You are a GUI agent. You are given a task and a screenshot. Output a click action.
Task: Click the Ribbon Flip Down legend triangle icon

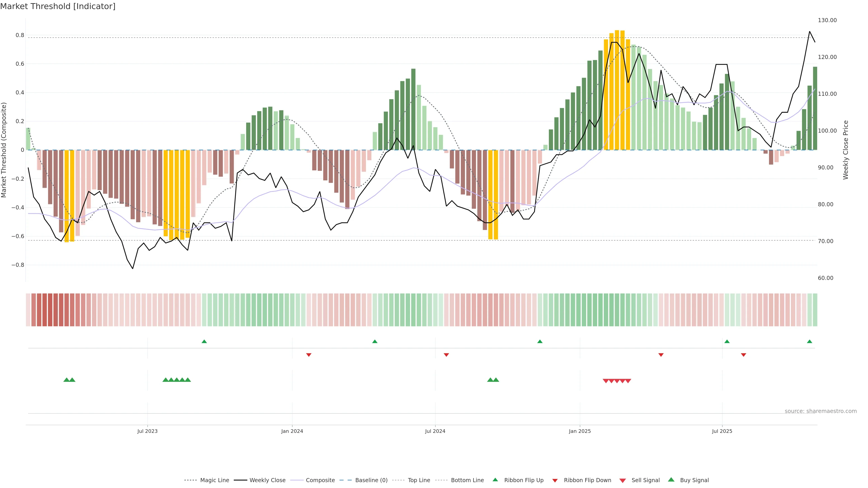coord(555,481)
